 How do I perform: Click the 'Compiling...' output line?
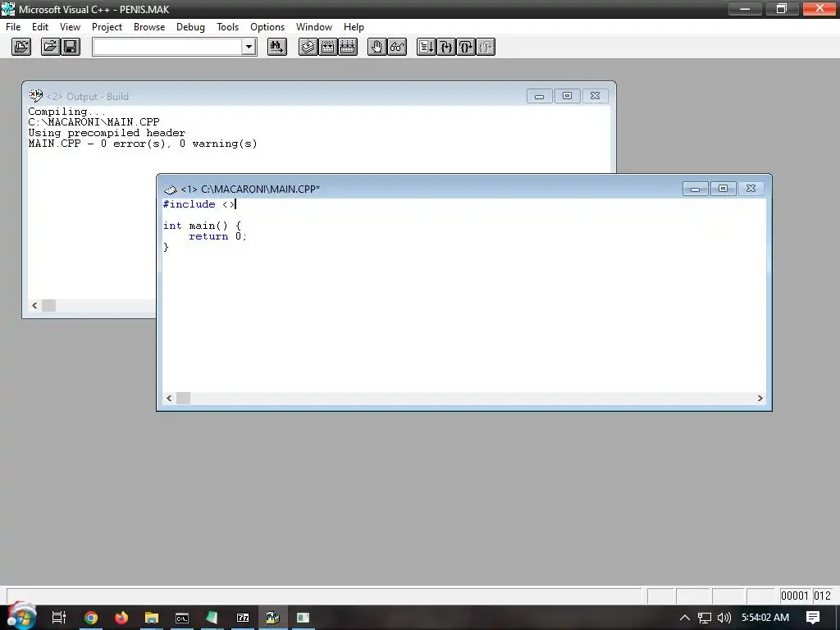point(67,112)
